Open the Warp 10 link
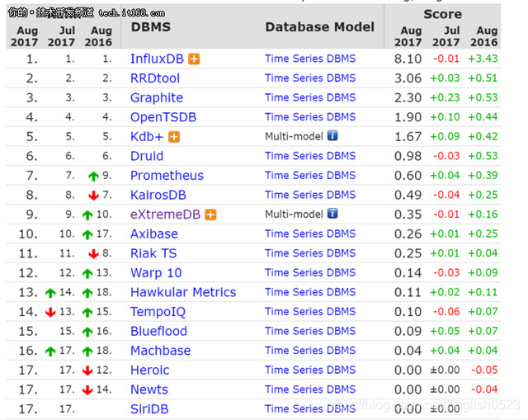This screenshot has height=420, width=528. pos(156,273)
